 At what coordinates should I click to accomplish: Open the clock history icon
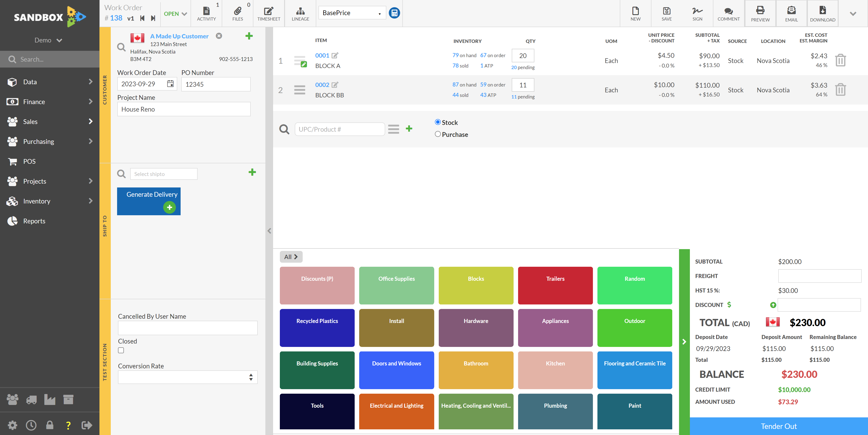click(x=31, y=425)
